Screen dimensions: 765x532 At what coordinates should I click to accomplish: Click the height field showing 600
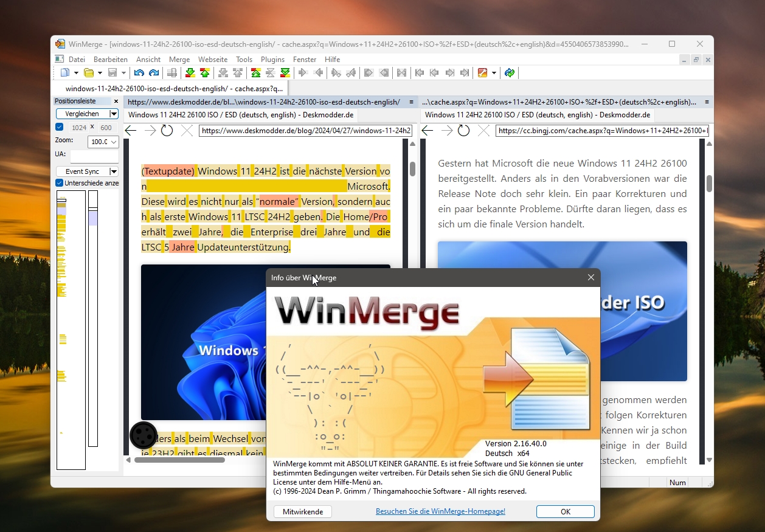coord(106,128)
